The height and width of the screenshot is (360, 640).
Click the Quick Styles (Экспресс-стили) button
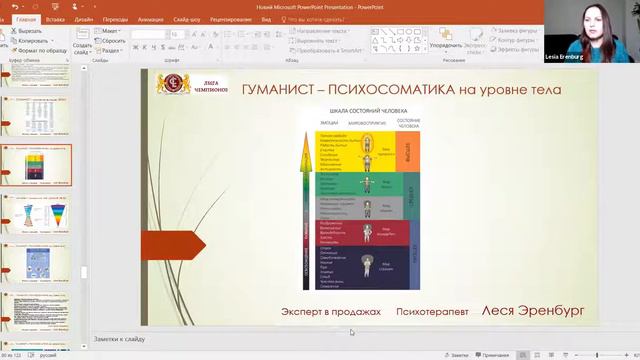point(475,40)
